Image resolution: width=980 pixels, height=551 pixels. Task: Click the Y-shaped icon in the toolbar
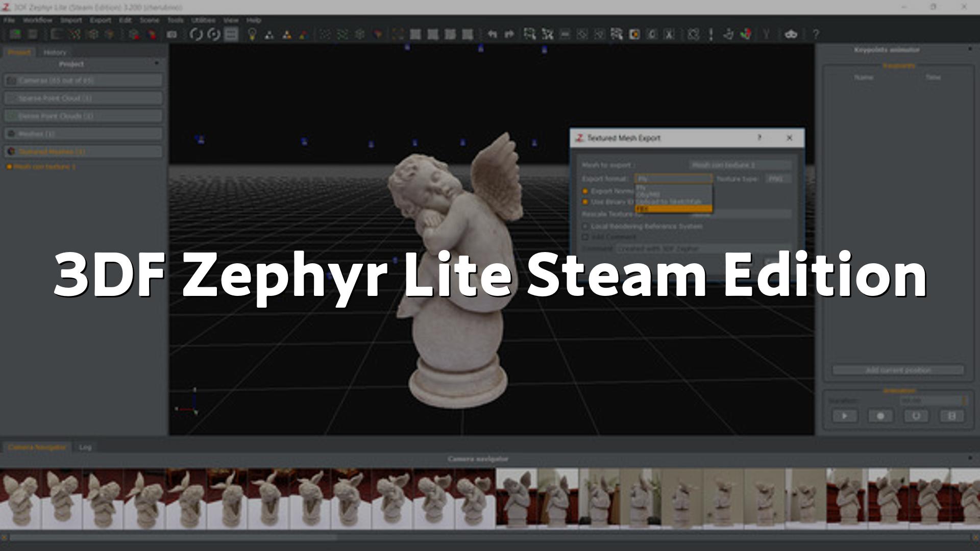point(766,34)
